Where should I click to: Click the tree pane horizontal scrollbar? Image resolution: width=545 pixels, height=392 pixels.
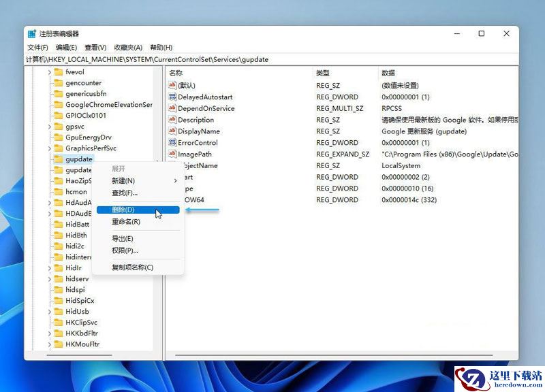click(79, 355)
